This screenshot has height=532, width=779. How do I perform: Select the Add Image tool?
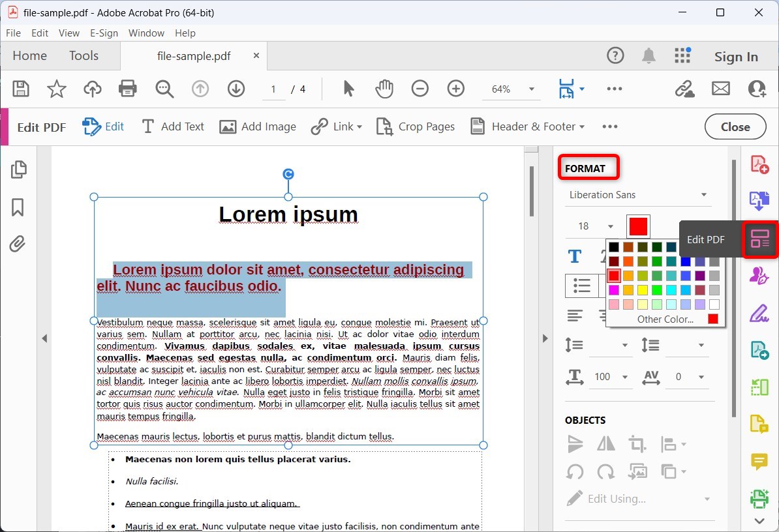pyautogui.click(x=258, y=126)
